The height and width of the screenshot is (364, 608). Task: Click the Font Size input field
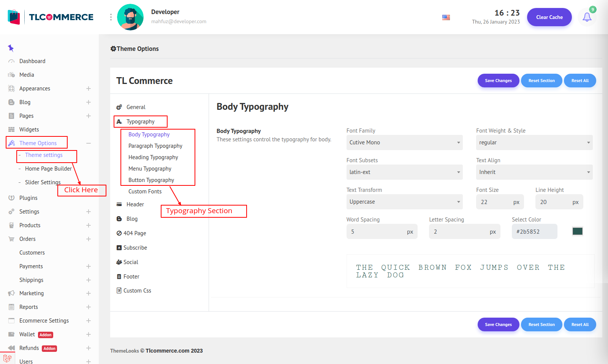click(x=494, y=202)
